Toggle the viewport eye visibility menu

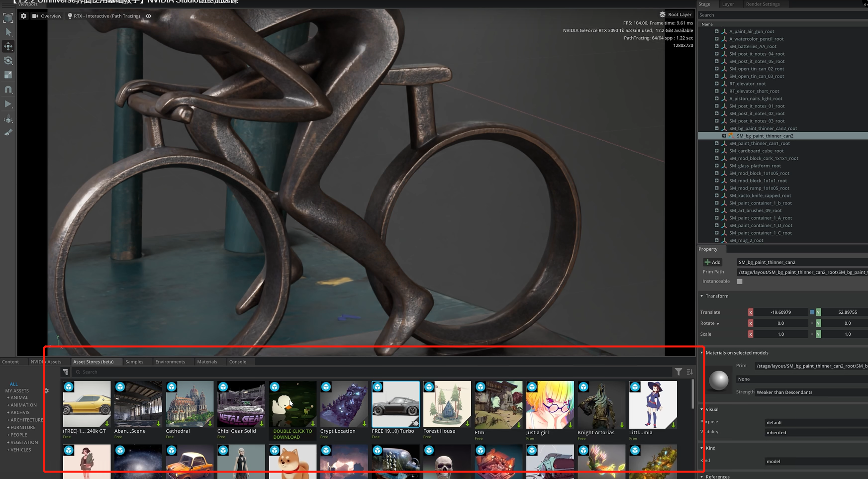click(148, 16)
